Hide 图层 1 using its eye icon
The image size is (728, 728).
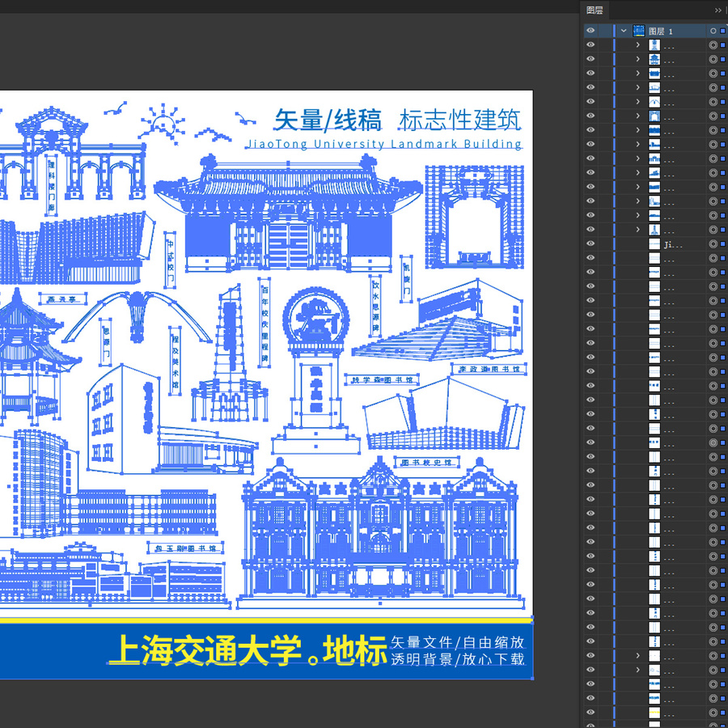tap(590, 31)
